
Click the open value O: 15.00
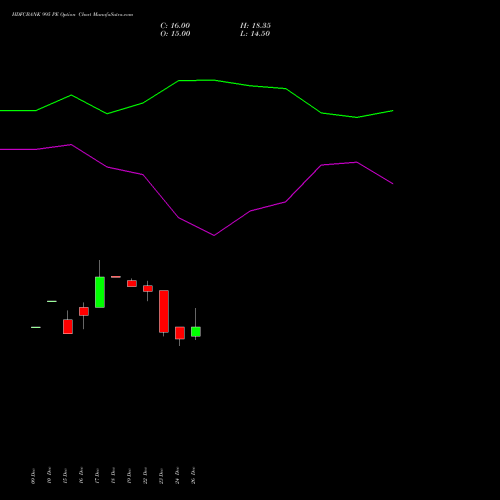point(175,34)
